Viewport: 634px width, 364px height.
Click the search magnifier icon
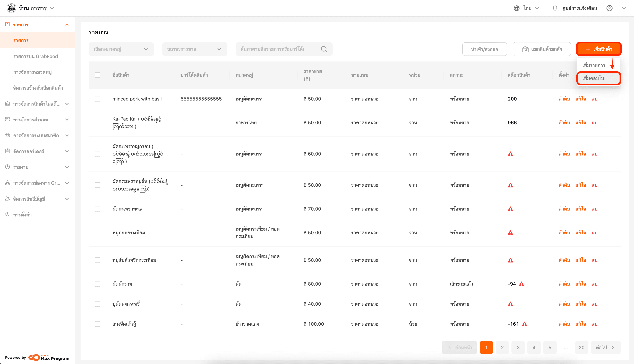coord(324,49)
